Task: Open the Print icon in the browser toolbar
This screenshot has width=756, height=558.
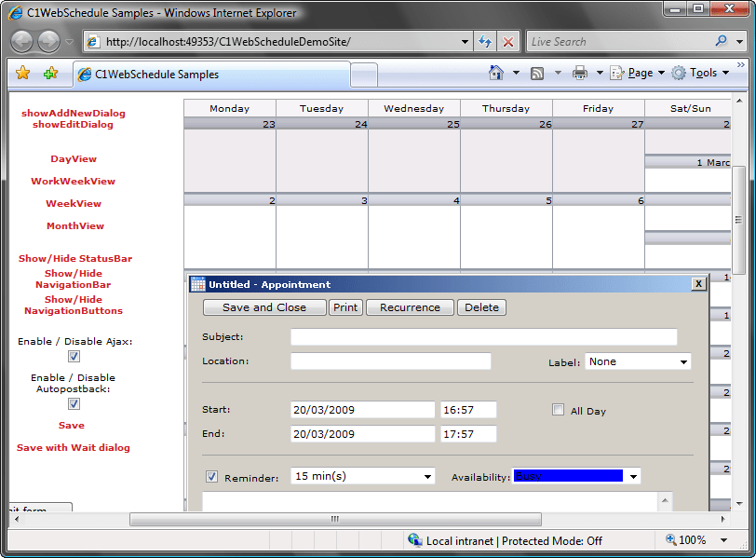Action: 581,72
